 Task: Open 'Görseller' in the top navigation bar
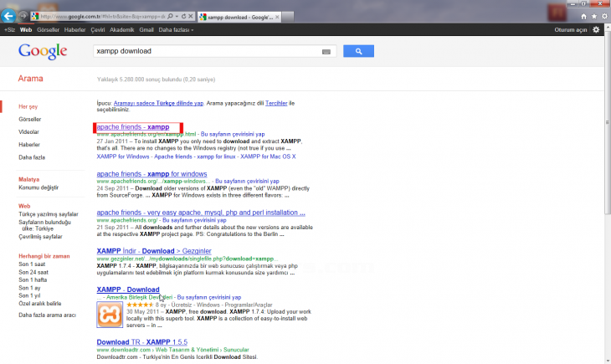(x=48, y=29)
